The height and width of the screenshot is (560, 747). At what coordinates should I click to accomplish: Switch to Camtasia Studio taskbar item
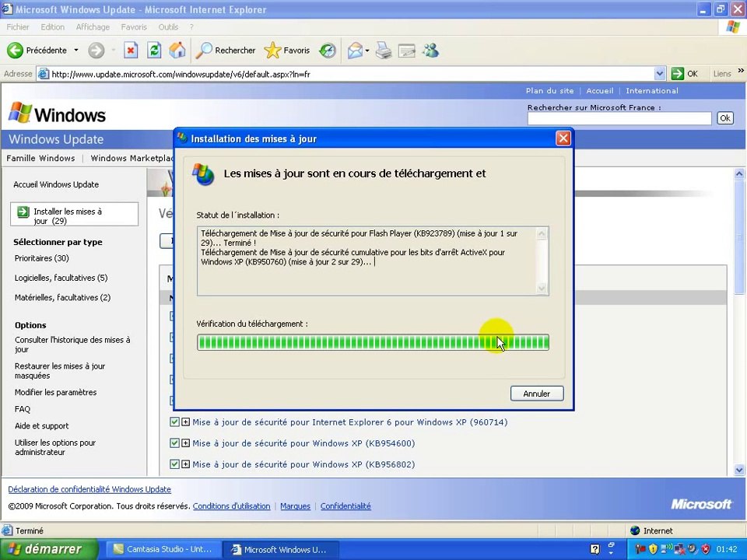(163, 549)
